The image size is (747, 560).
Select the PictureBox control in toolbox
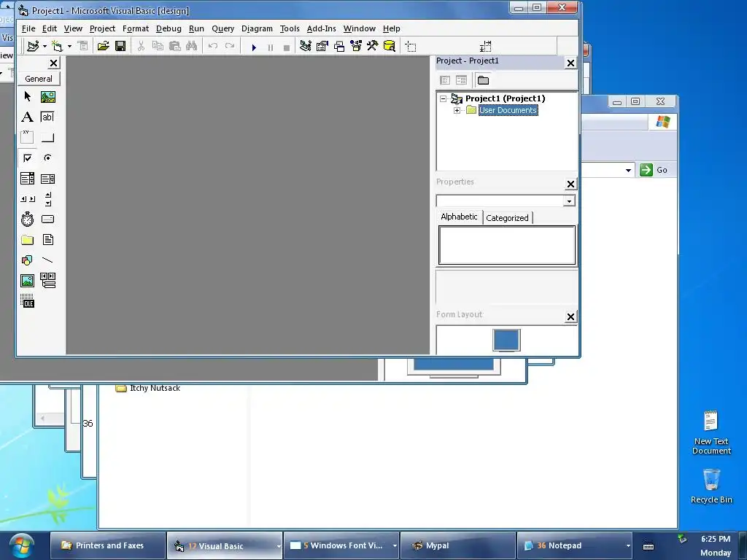[x=47, y=97]
